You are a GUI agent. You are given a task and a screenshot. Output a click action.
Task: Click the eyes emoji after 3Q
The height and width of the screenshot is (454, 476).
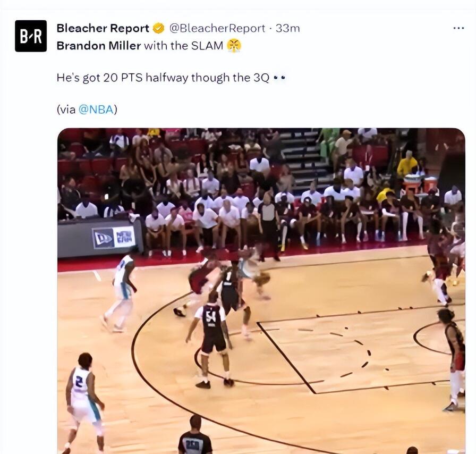pyautogui.click(x=279, y=78)
